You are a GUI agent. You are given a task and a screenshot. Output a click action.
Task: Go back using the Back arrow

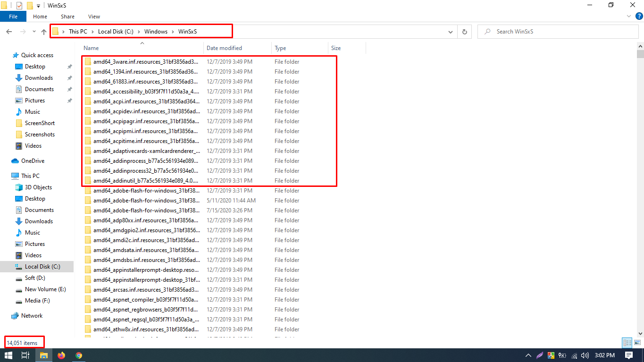[x=9, y=32]
